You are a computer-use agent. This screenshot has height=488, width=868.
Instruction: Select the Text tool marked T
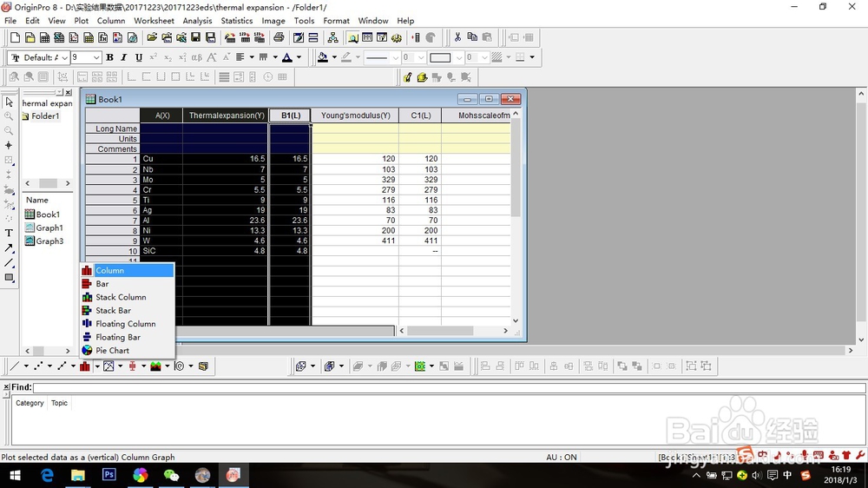(x=9, y=234)
